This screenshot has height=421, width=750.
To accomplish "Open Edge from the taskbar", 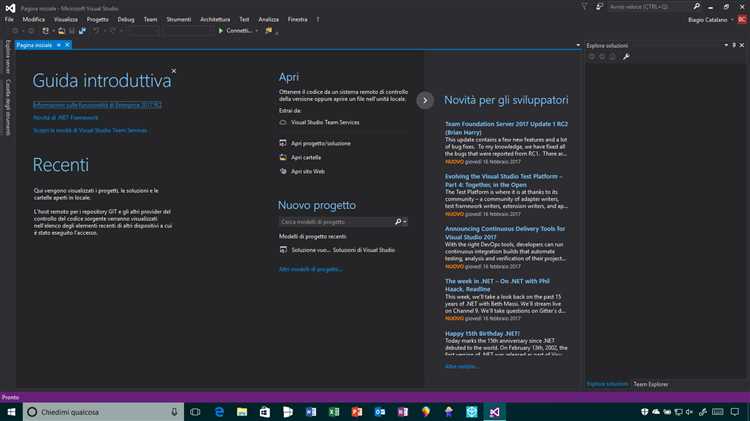I will (219, 412).
